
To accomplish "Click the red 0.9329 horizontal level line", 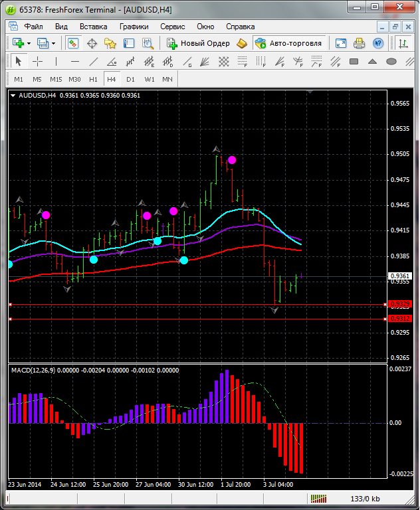I will click(199, 305).
